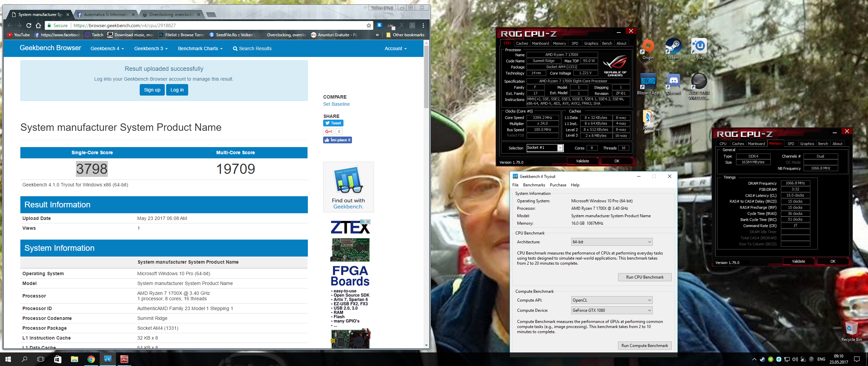Open Task View from the taskbar
This screenshot has height=366, width=868.
(41, 359)
